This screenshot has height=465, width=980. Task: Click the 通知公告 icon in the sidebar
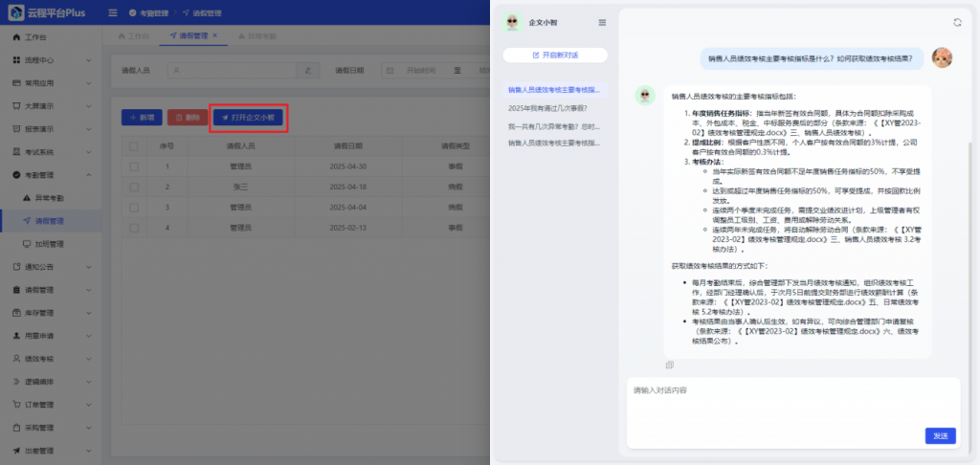[16, 267]
